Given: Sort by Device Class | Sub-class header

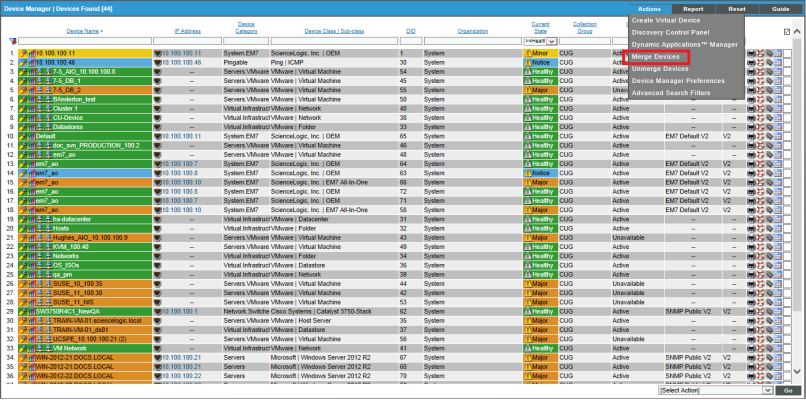Looking at the screenshot, I should [334, 31].
